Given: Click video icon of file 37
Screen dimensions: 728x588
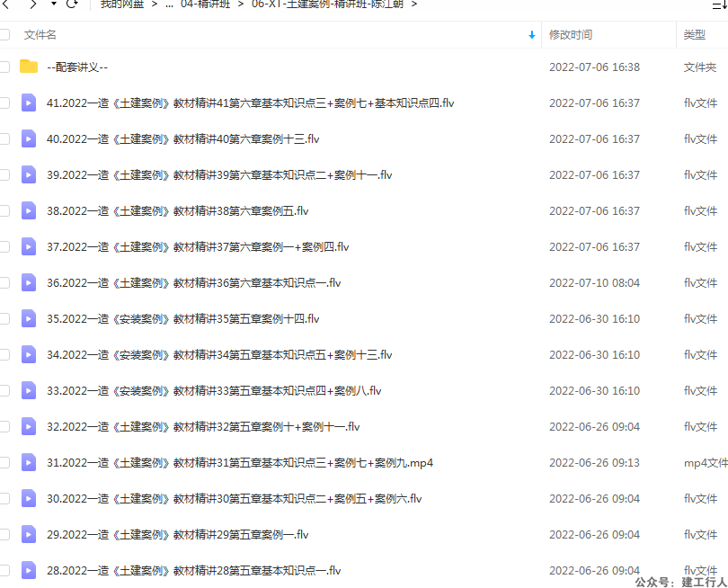Looking at the screenshot, I should pos(29,246).
